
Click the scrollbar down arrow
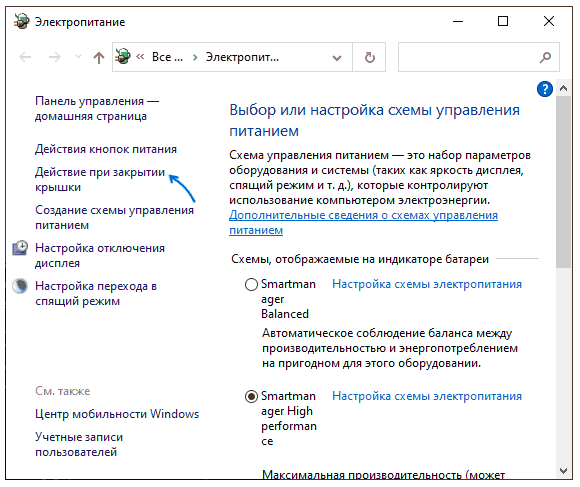pos(563,471)
